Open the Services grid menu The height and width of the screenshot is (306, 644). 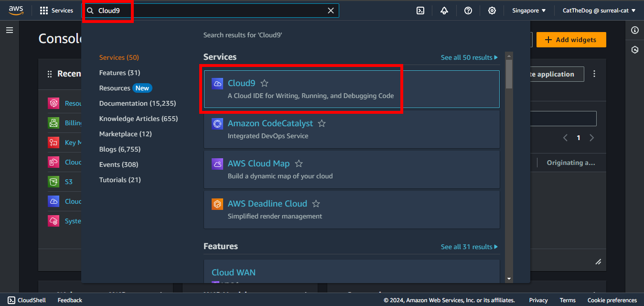(56, 11)
